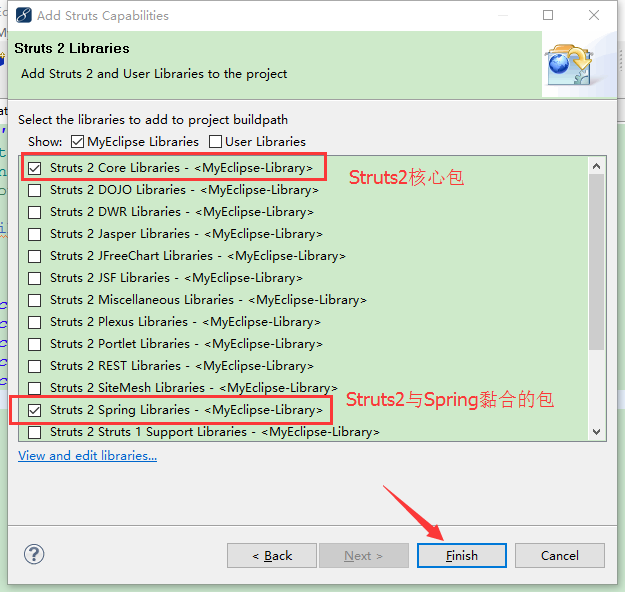
Task: Click the library list scroll up arrow
Action: pos(596,166)
